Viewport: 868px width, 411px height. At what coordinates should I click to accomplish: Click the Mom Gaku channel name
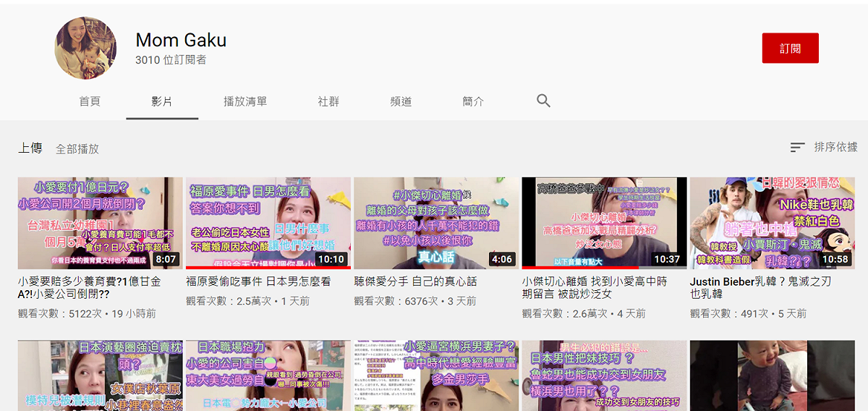pos(181,40)
